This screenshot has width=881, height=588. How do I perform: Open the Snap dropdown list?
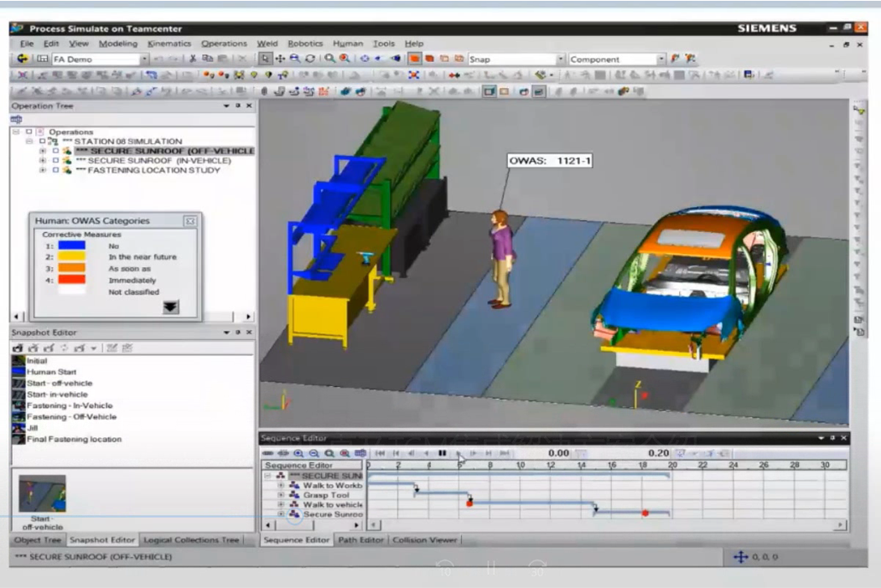560,59
